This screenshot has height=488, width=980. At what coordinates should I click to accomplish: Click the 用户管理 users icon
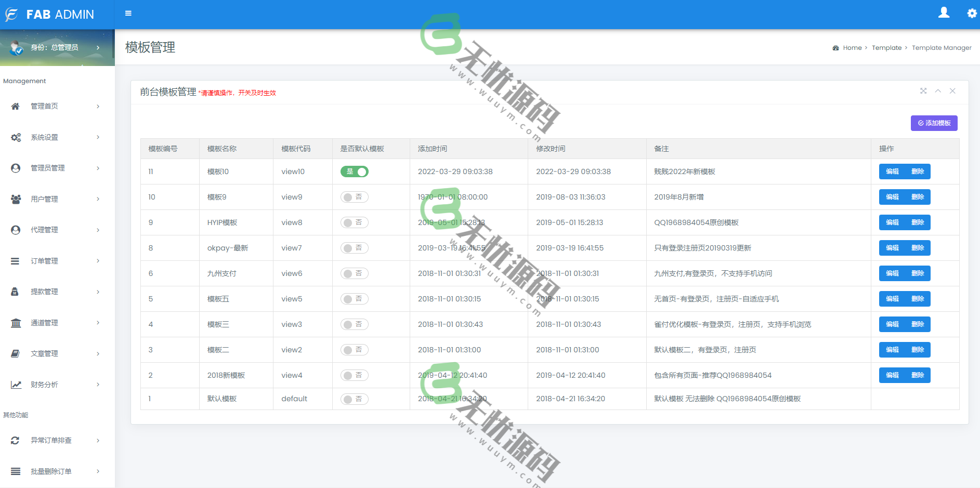[x=15, y=199]
